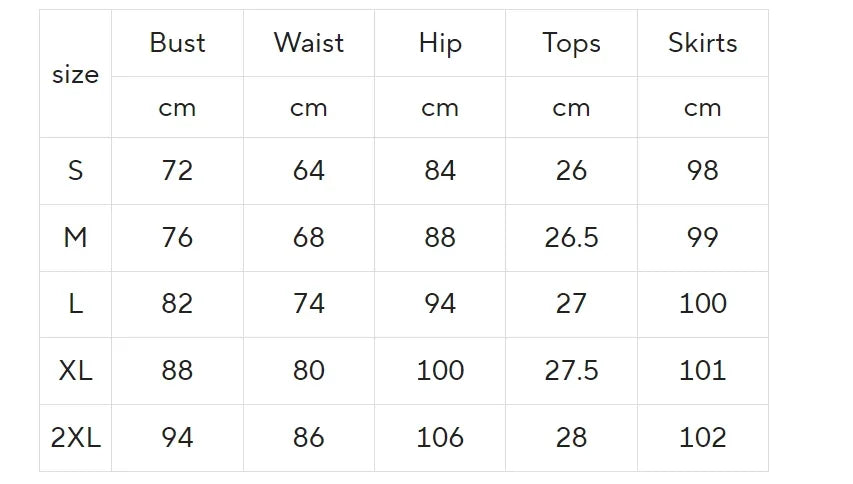Click the Tops column header
This screenshot has width=853, height=484.
pos(571,43)
